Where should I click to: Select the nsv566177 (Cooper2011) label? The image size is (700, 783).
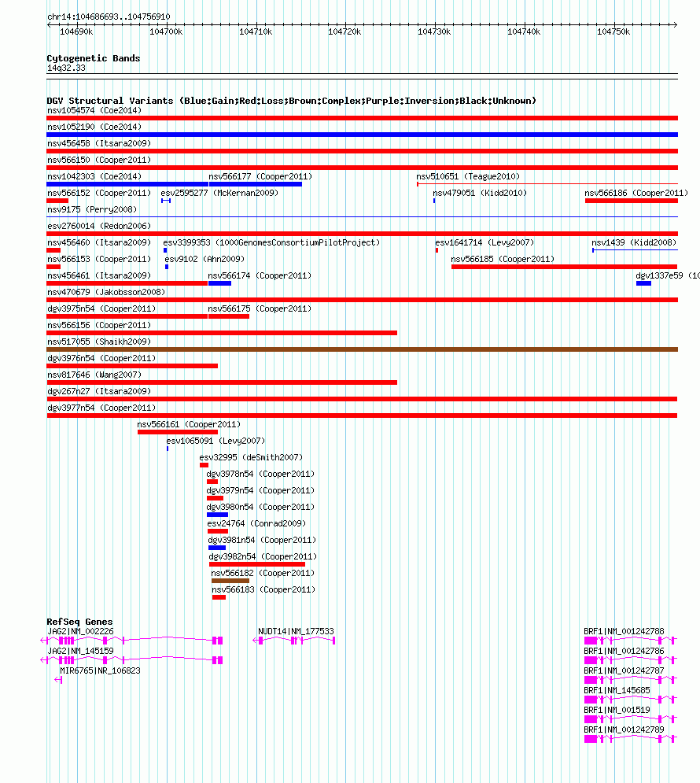(x=260, y=176)
